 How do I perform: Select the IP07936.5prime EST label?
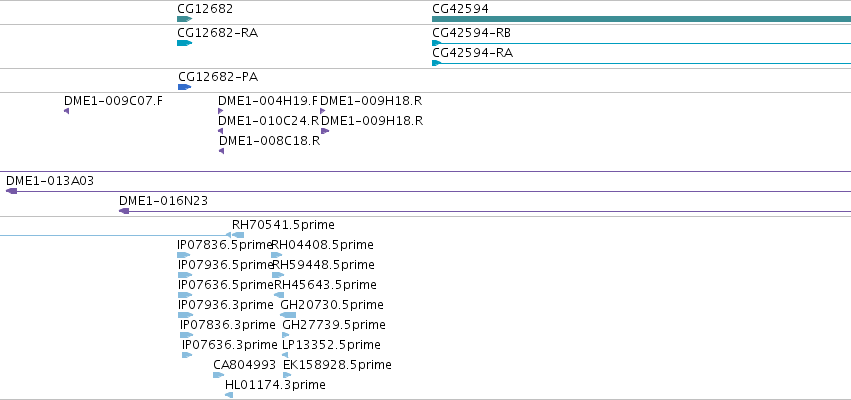(x=226, y=265)
